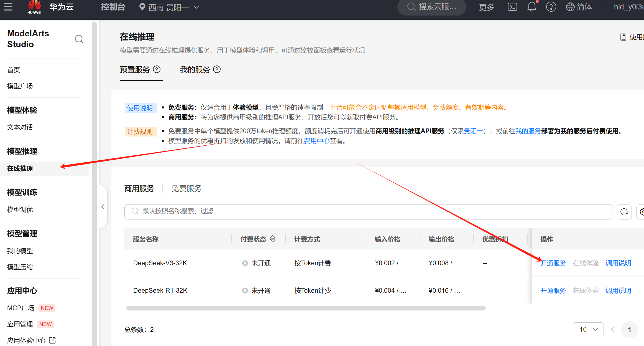The image size is (644, 346).
Task: Click help icon next to 预置服务
Action: click(x=157, y=69)
